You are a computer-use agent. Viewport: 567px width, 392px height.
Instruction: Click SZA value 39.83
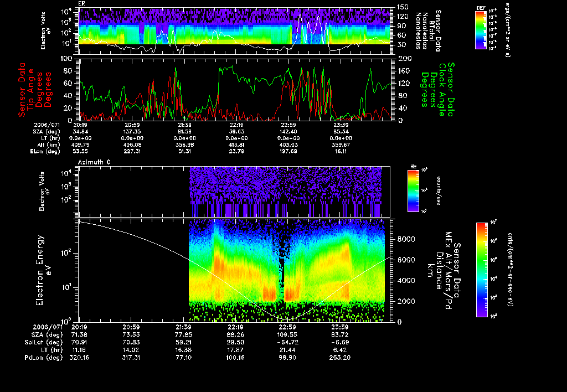[x=236, y=132]
